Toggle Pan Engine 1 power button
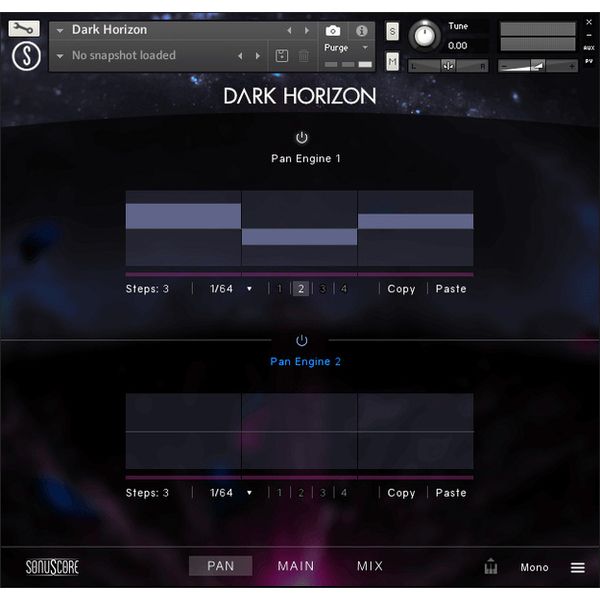Viewport: 600px width, 600px height. pyautogui.click(x=302, y=137)
